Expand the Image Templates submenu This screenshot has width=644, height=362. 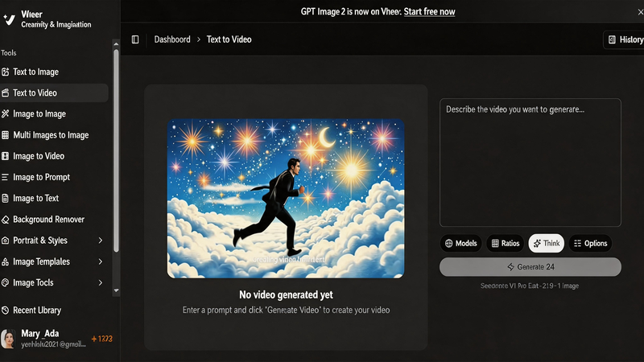(x=100, y=261)
